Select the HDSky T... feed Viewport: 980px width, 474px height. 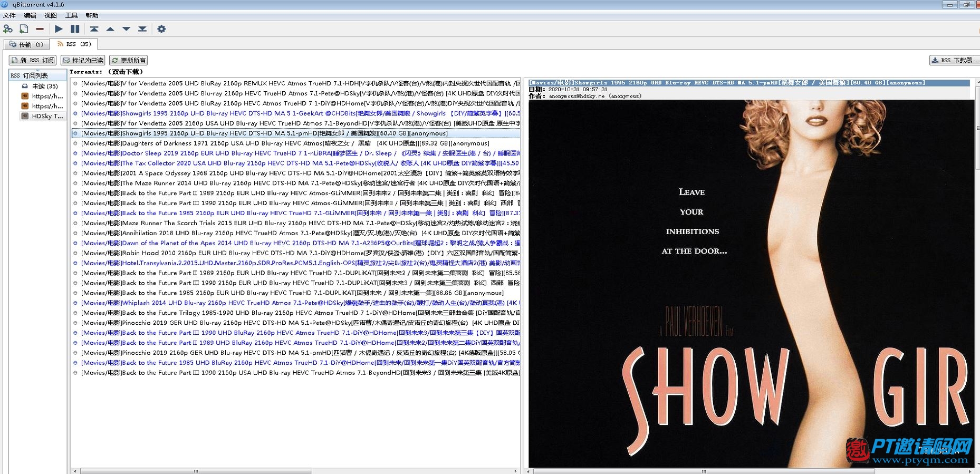click(x=42, y=116)
